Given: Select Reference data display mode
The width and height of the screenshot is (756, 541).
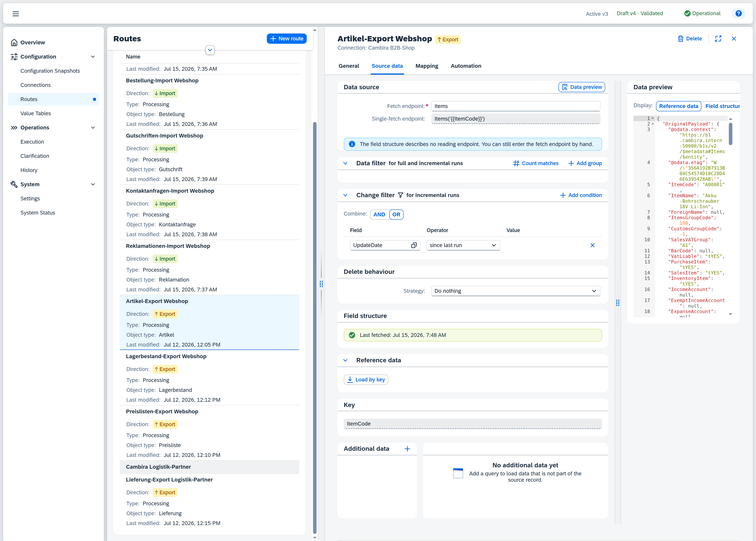Looking at the screenshot, I should (x=678, y=106).
